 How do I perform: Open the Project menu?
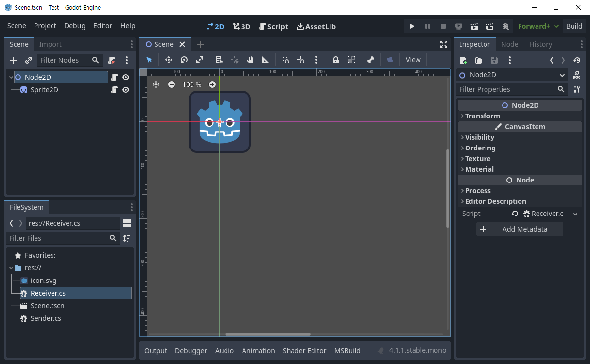pos(45,26)
